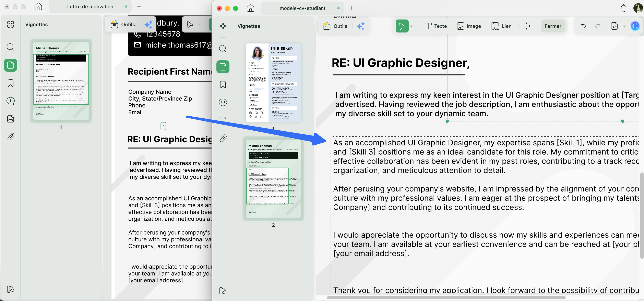Screen dimensions: 644x301
Task: Open attachments paperclip in left window sidebar
Action: pos(11,136)
